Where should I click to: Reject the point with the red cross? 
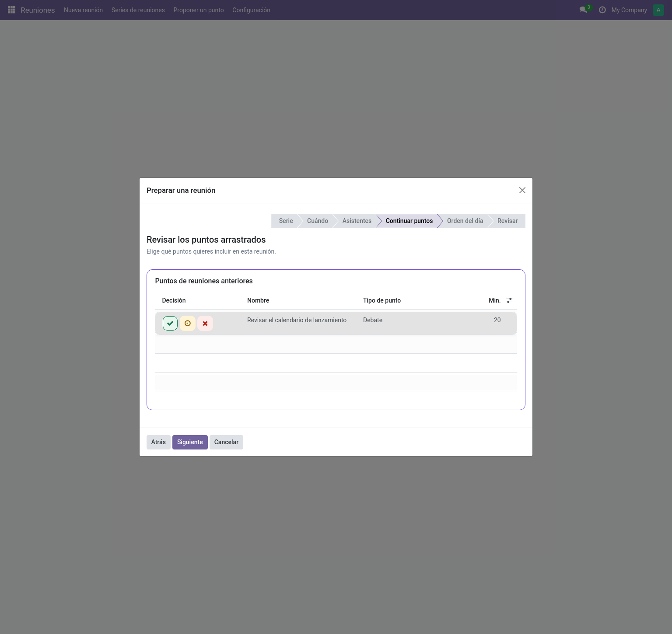point(205,323)
